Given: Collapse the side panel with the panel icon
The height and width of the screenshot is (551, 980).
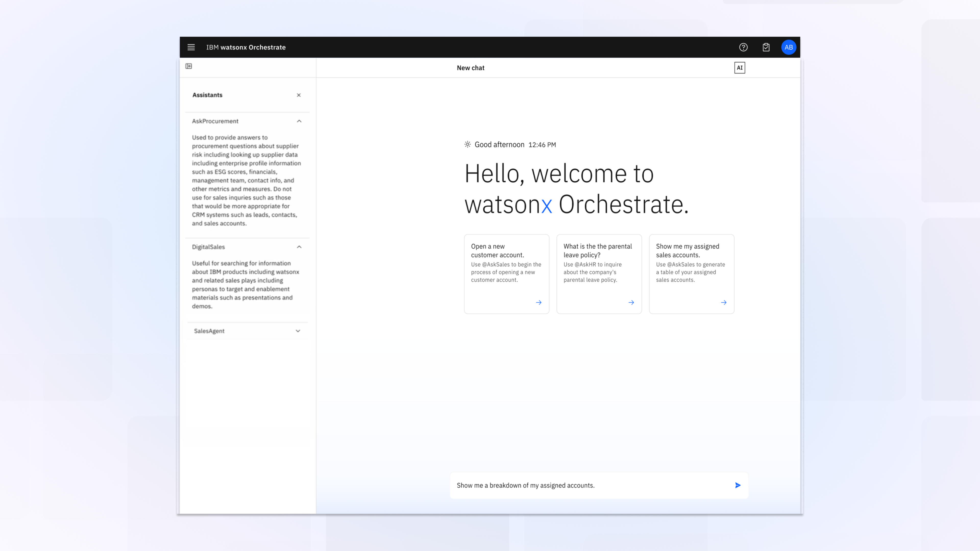Looking at the screenshot, I should point(189,66).
